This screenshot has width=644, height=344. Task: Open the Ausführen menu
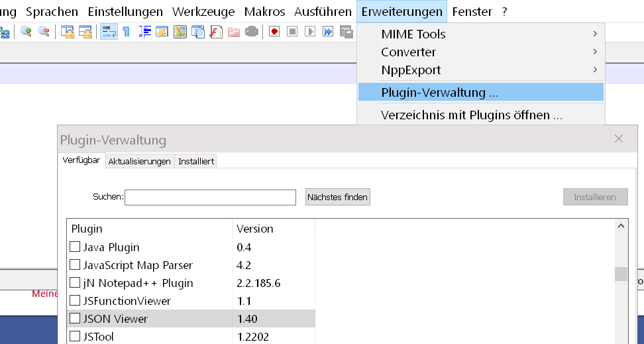coord(323,11)
